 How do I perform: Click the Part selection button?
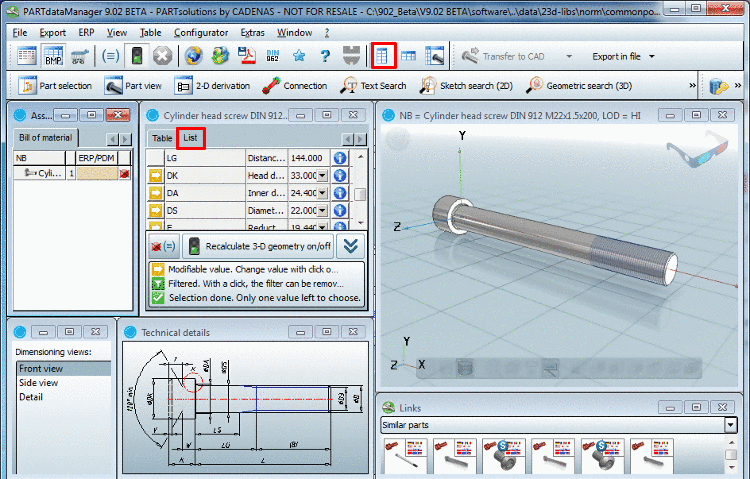(x=55, y=86)
